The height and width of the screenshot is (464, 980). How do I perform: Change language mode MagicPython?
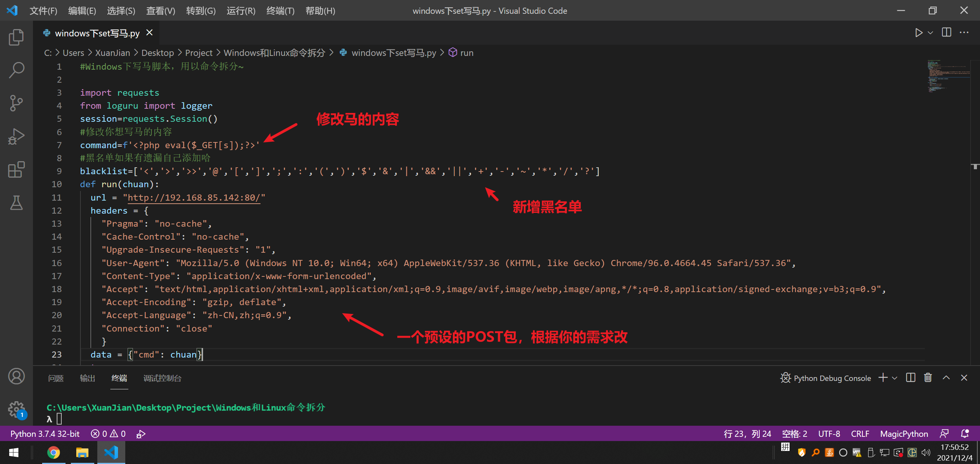point(904,434)
